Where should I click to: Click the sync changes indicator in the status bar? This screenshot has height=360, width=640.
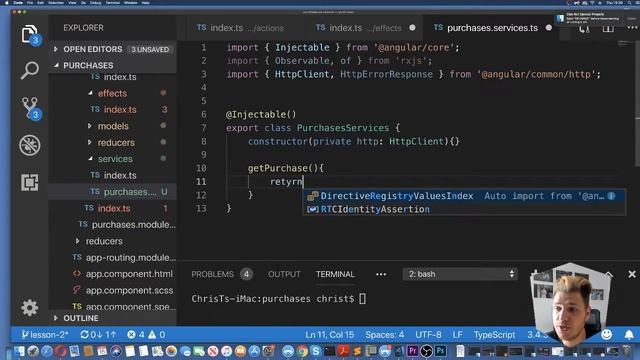98,335
